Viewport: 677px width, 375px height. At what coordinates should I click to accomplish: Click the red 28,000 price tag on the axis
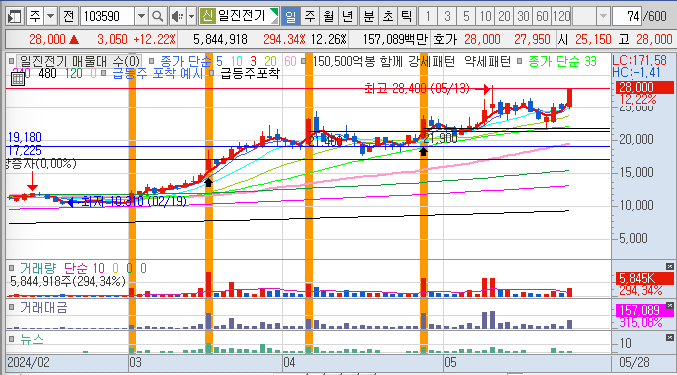tap(645, 88)
